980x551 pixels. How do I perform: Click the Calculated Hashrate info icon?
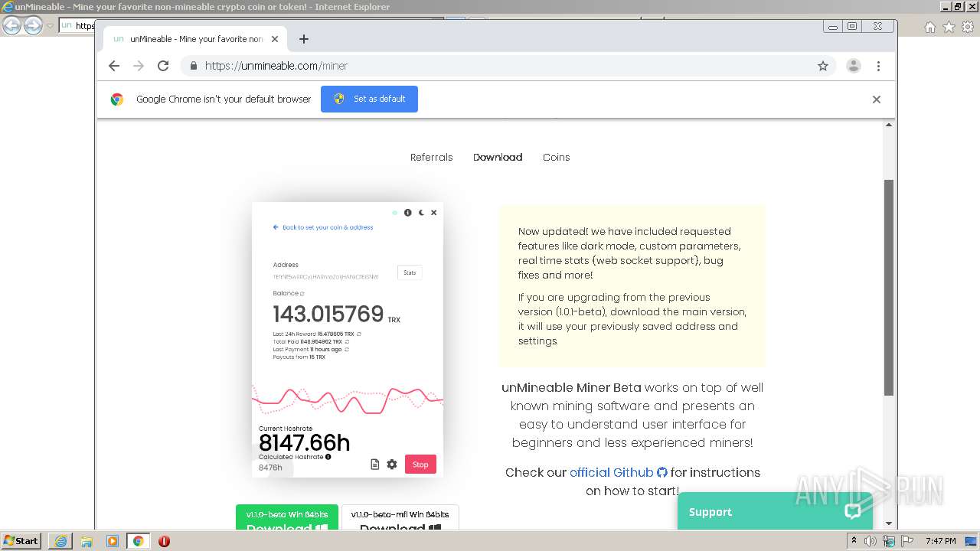tap(328, 457)
